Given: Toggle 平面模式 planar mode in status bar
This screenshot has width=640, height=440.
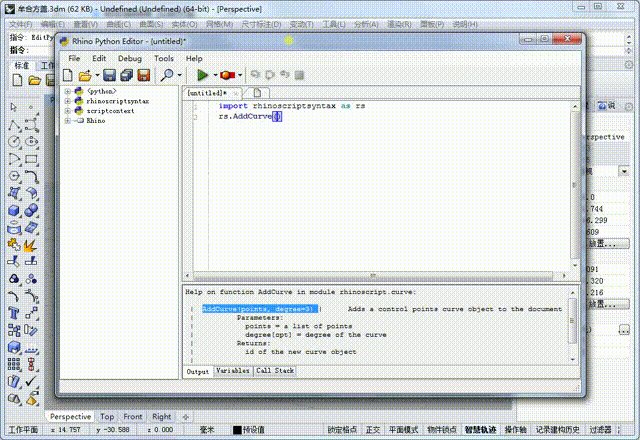Looking at the screenshot, I should pos(403,429).
